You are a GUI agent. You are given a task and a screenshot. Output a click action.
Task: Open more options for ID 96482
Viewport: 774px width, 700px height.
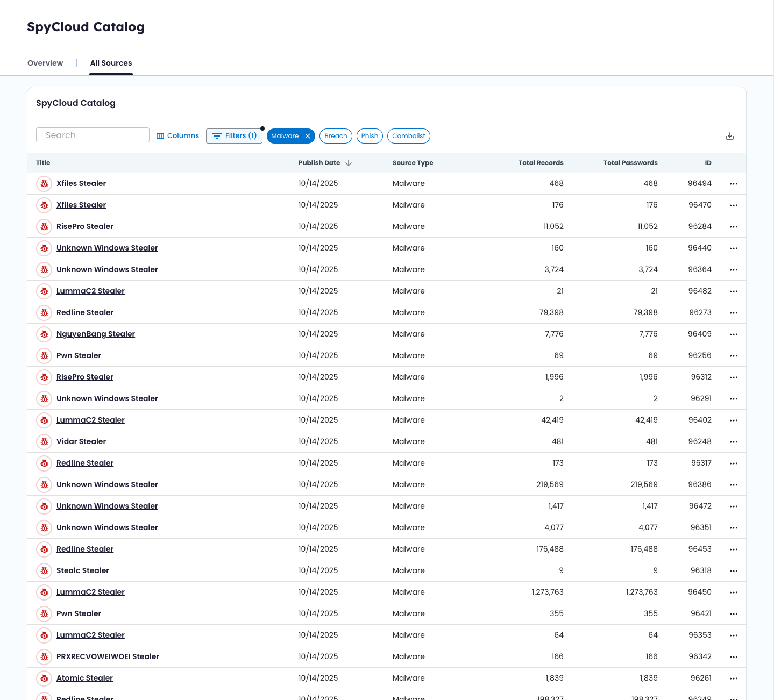pos(734,291)
